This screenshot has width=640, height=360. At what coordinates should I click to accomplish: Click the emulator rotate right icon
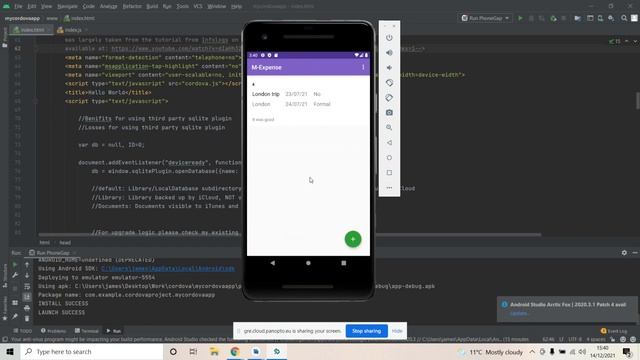point(389,98)
